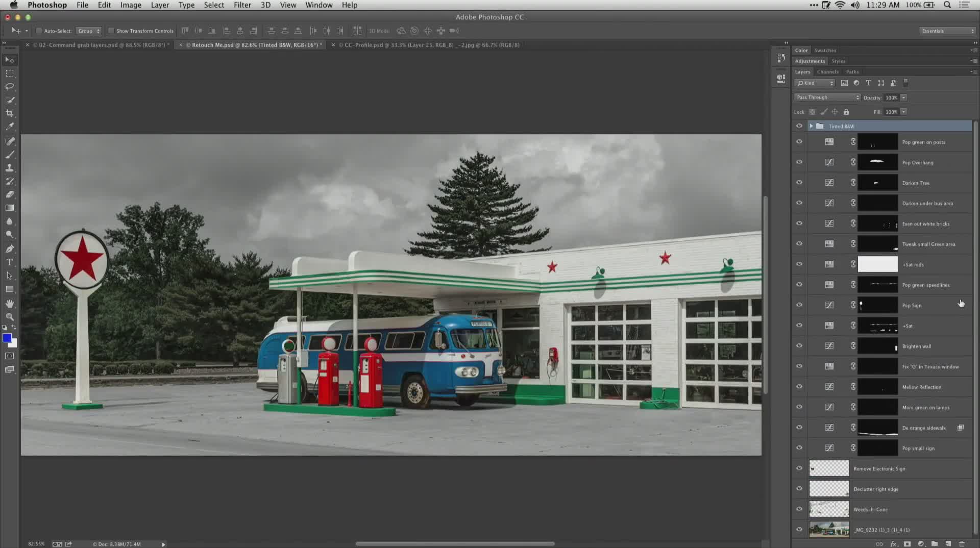Open the Opacity slider dropdown
Image resolution: width=980 pixels, height=548 pixels.
click(x=903, y=97)
